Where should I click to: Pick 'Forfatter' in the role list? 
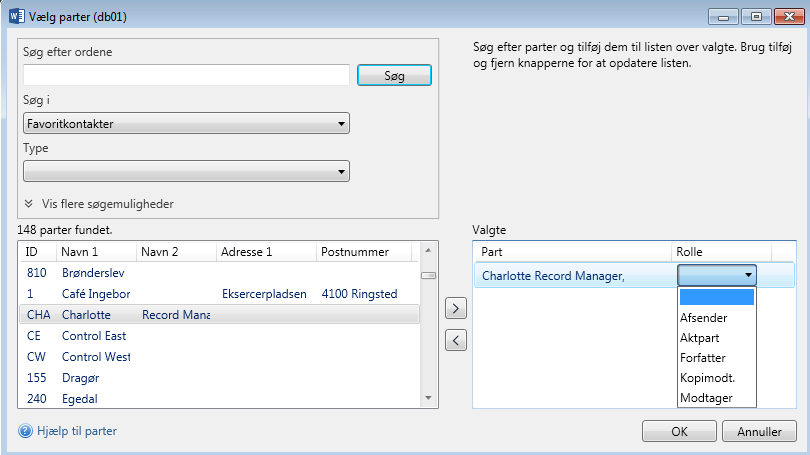702,358
